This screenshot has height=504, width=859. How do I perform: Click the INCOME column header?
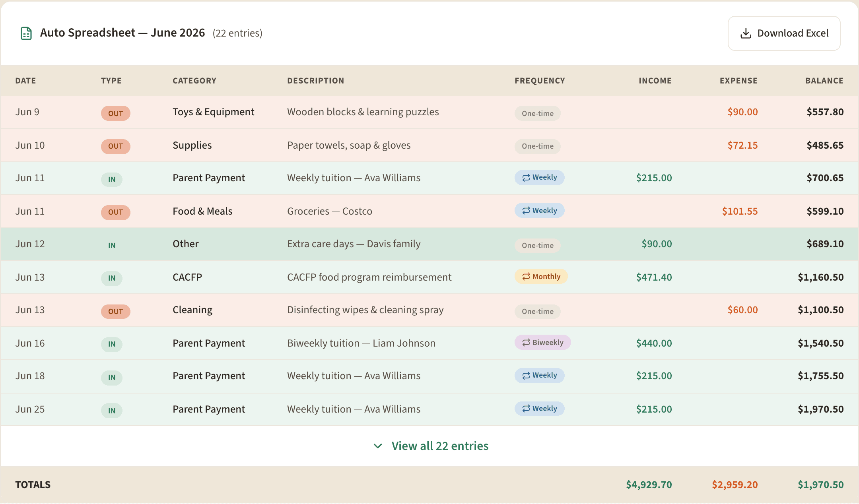655,81
